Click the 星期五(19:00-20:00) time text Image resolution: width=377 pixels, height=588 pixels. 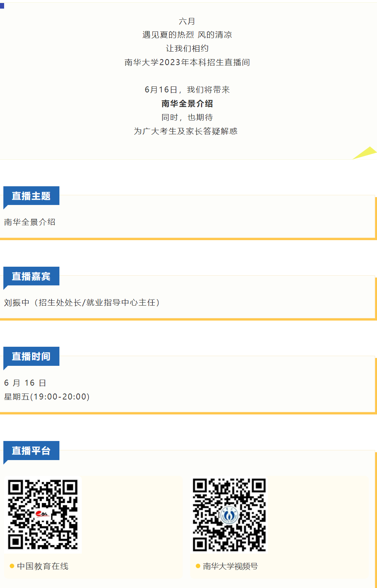(47, 397)
